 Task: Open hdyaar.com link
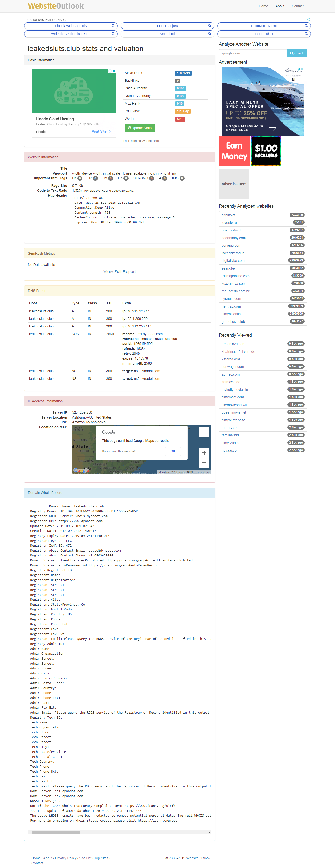(x=230, y=450)
